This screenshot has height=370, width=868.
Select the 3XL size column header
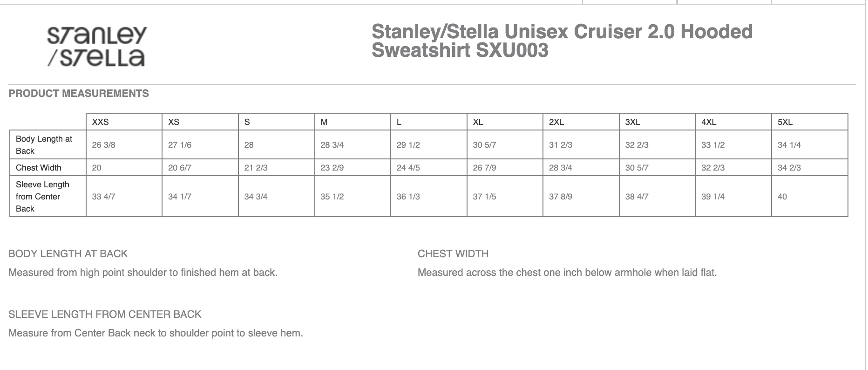[x=632, y=122]
